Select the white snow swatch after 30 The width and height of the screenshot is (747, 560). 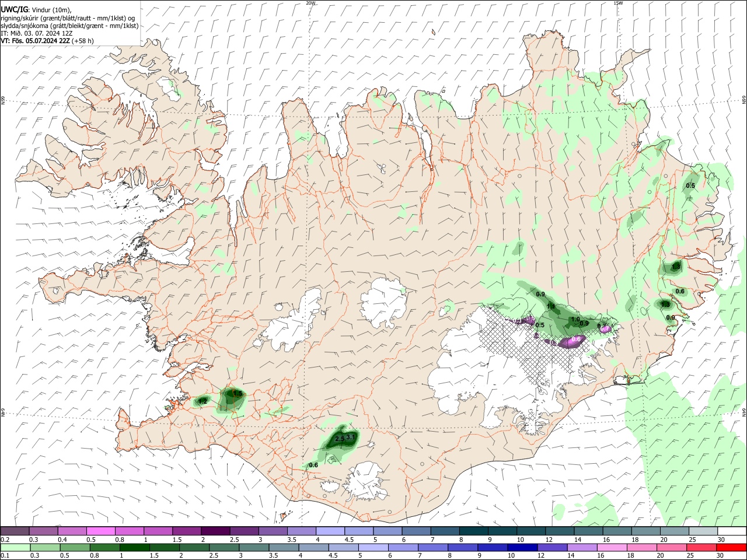(x=731, y=531)
